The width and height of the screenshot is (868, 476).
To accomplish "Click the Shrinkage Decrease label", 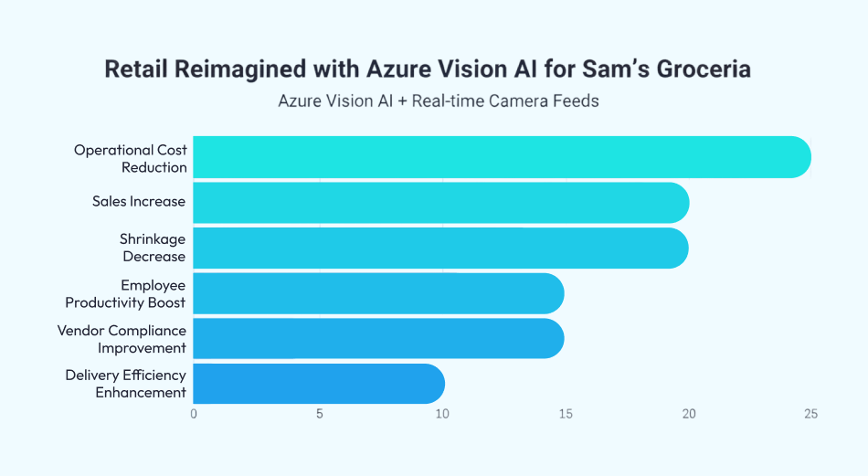I will [153, 248].
